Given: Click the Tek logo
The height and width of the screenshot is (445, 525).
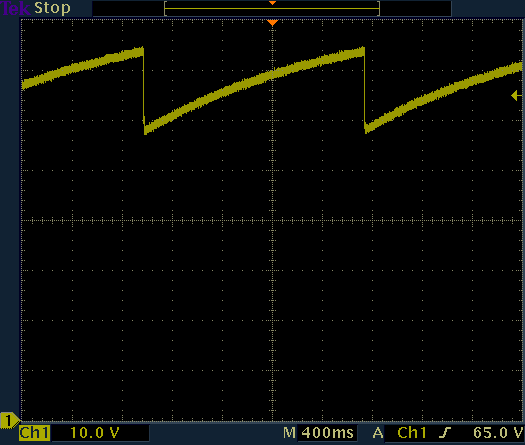Looking at the screenshot, I should tap(15, 8).
